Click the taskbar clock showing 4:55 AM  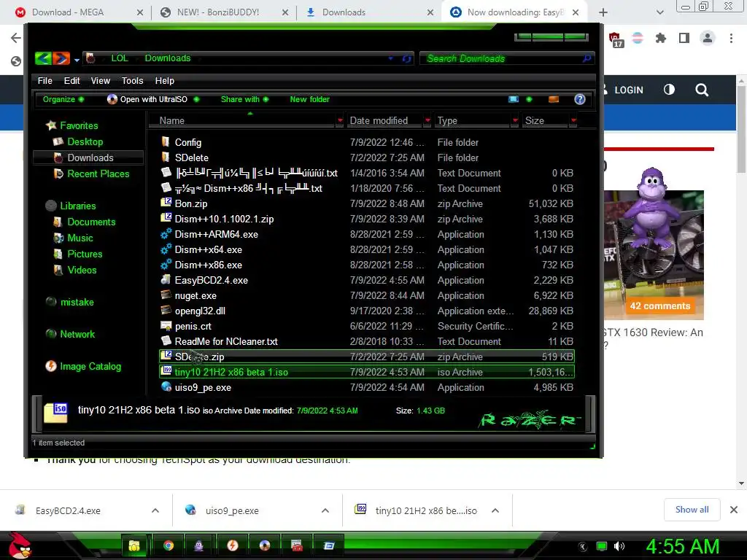(x=683, y=547)
